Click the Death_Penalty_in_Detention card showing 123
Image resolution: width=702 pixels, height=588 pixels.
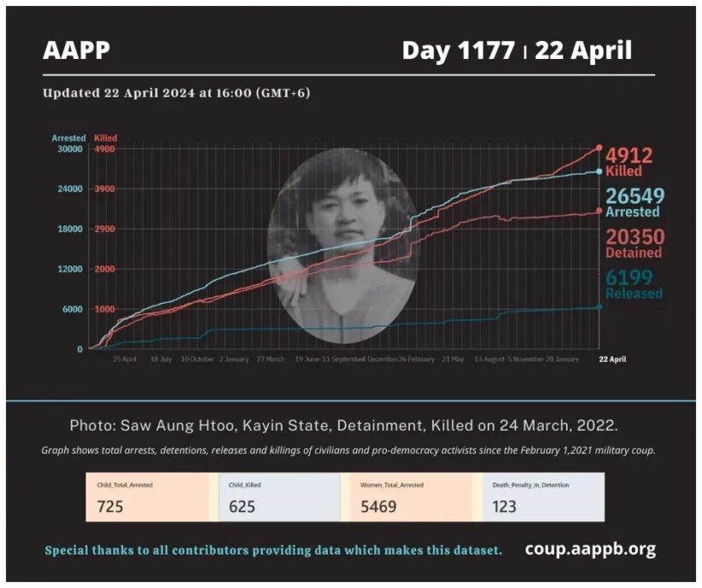543,497
